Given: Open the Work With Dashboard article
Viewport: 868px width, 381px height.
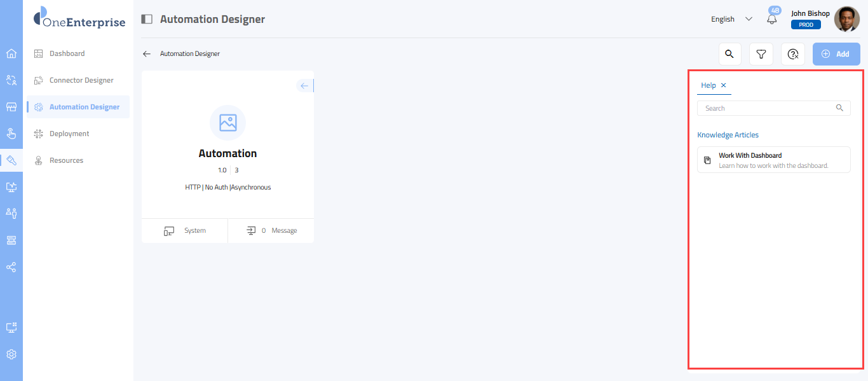Looking at the screenshot, I should [773, 160].
